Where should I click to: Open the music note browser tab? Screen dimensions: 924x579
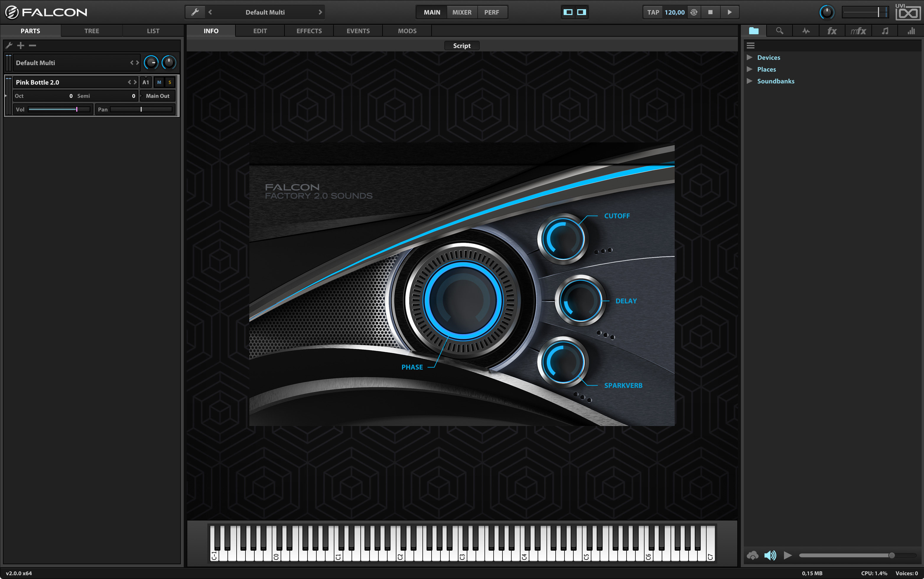(885, 31)
